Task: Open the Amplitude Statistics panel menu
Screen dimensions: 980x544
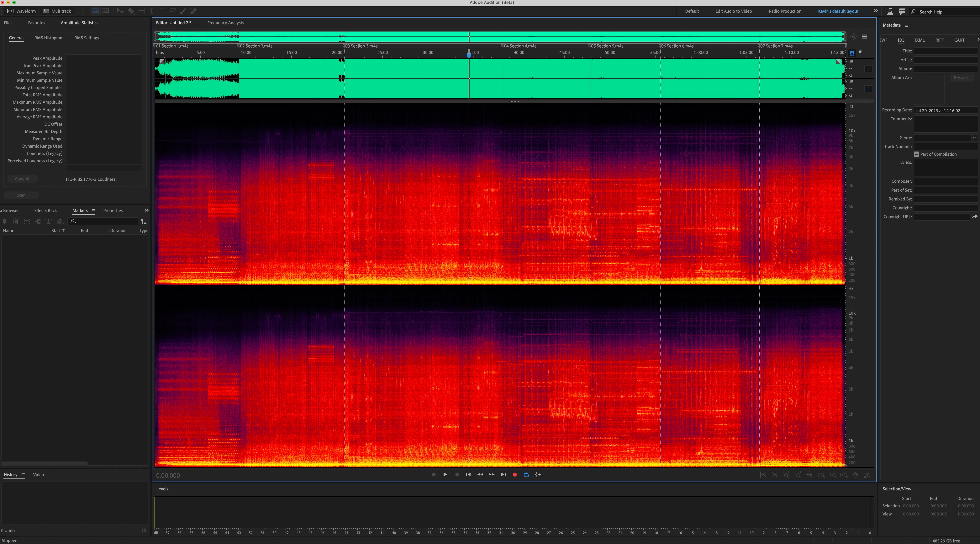Action: point(104,23)
